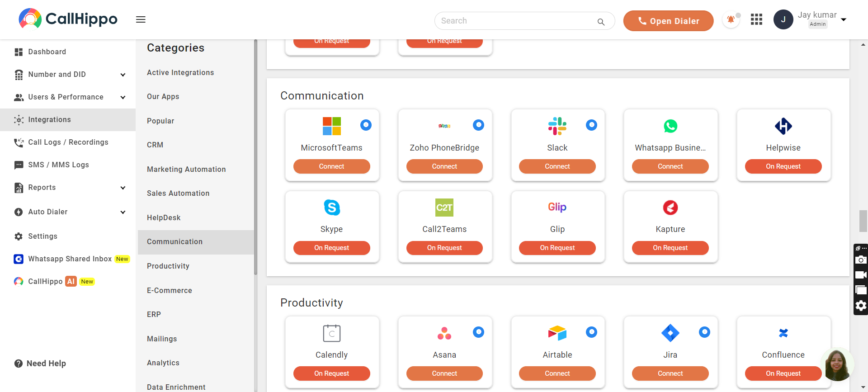868x392 pixels.
Task: Click the search magnifier icon
Action: (601, 22)
